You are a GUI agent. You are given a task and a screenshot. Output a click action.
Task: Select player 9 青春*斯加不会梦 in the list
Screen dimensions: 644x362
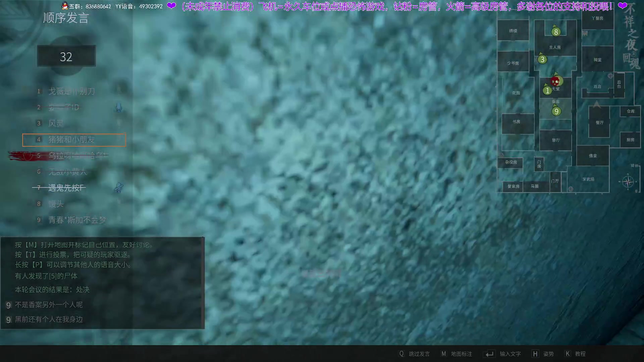77,220
